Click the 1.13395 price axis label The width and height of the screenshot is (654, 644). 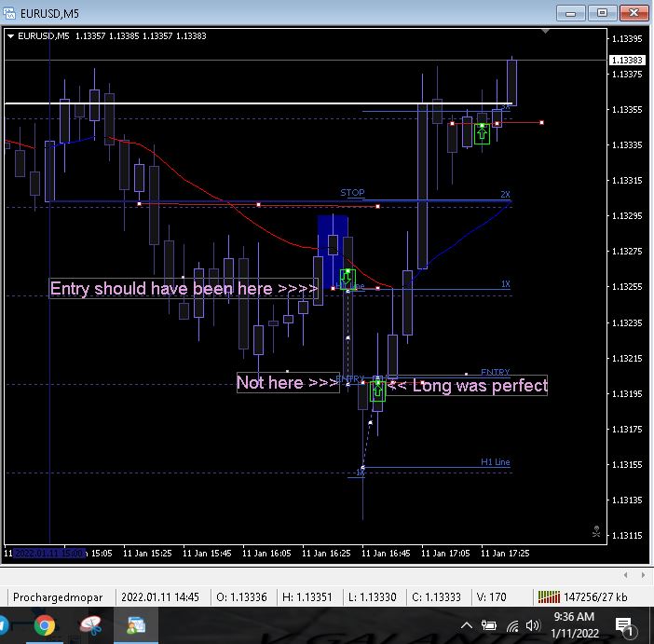(x=627, y=39)
